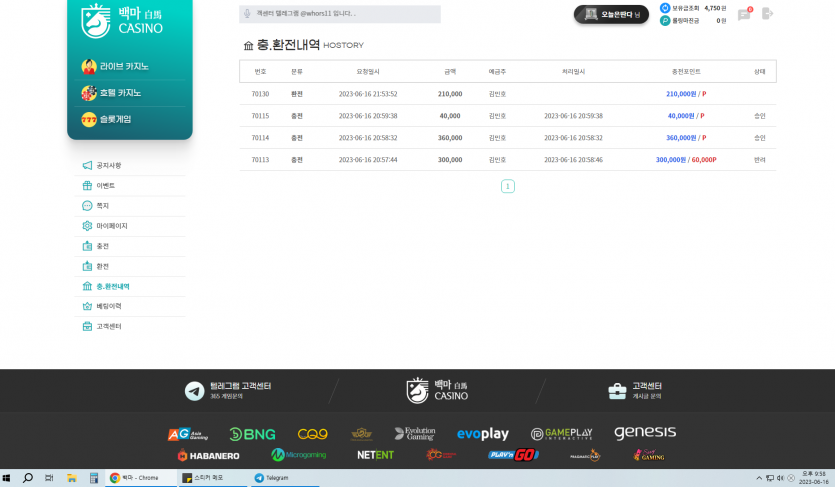Open the Windows taskbar search icon

click(28, 478)
